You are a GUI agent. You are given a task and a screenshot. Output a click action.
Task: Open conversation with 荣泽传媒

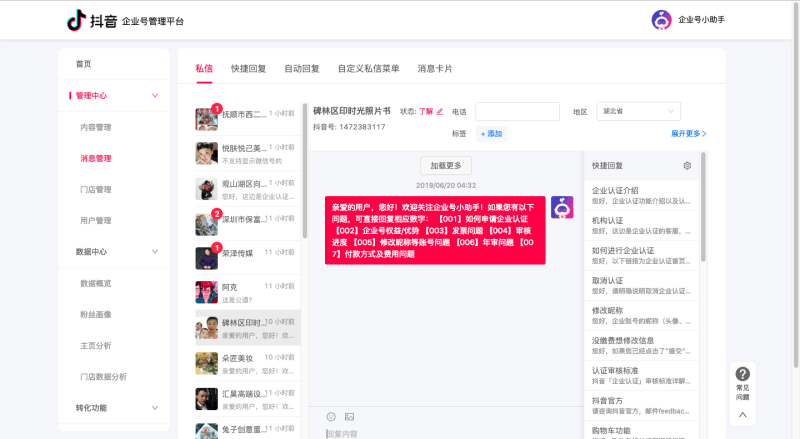point(247,257)
